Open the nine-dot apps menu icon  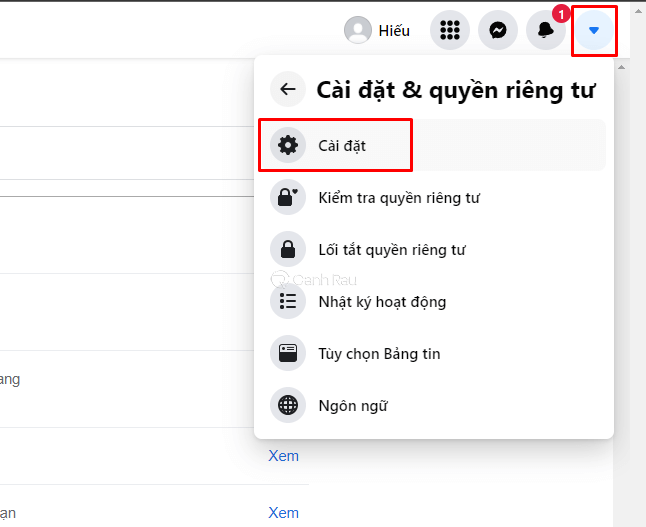click(449, 30)
